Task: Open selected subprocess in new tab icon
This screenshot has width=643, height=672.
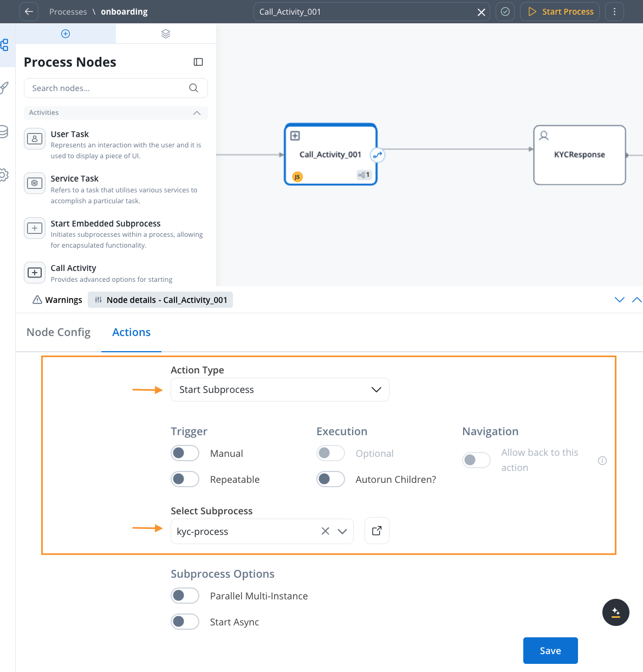Action: (377, 531)
